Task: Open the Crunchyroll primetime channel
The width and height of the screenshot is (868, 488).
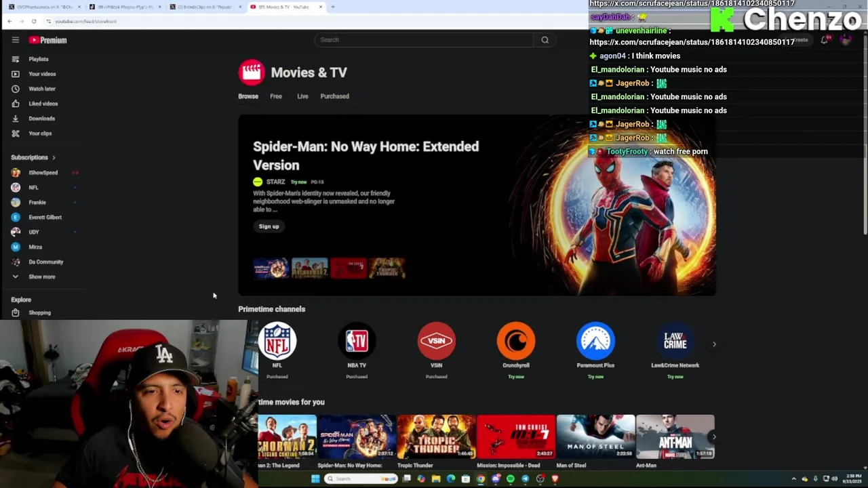Action: [516, 341]
